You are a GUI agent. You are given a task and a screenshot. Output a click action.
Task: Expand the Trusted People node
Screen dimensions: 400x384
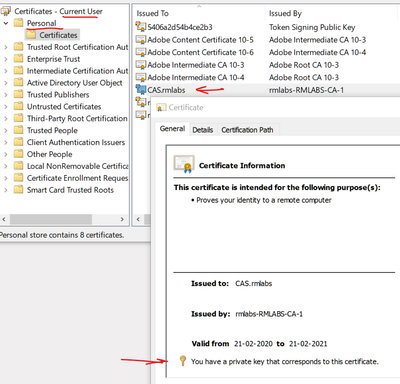6,130
